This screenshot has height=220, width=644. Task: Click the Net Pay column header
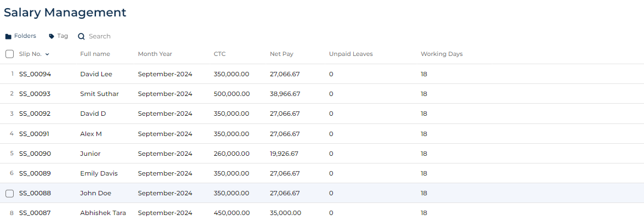(281, 54)
